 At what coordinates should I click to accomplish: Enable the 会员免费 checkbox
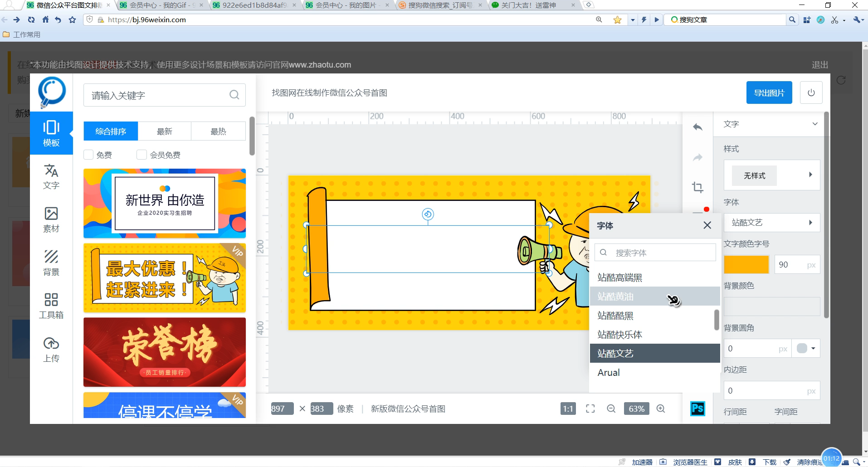tap(141, 155)
